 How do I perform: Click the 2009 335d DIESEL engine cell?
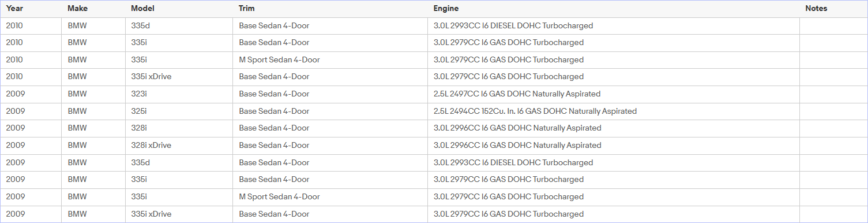613,162
